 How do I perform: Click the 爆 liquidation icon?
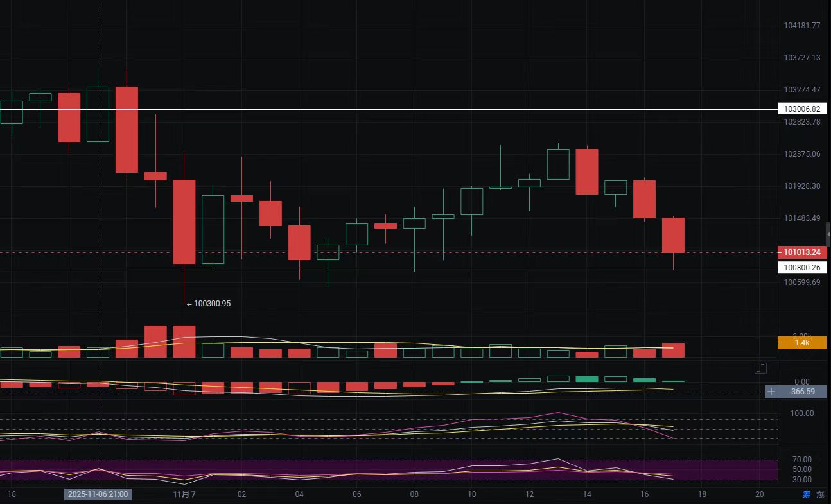(x=820, y=494)
